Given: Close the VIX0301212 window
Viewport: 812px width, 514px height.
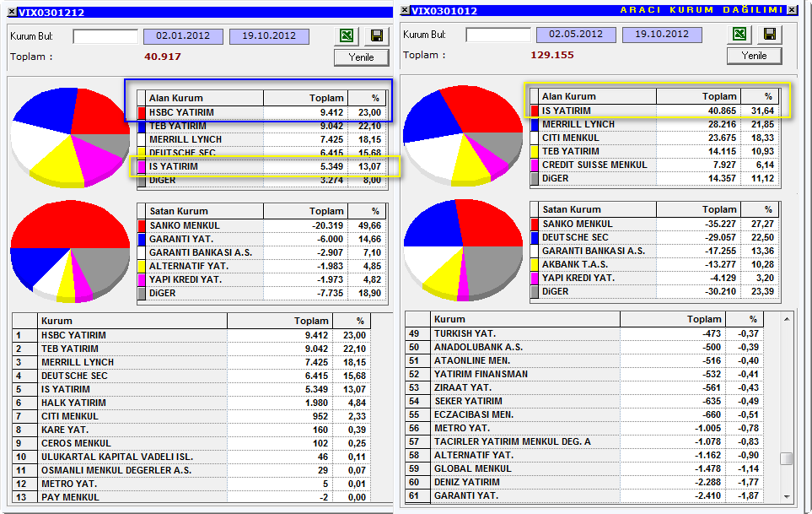Looking at the screenshot, I should (x=13, y=12).
